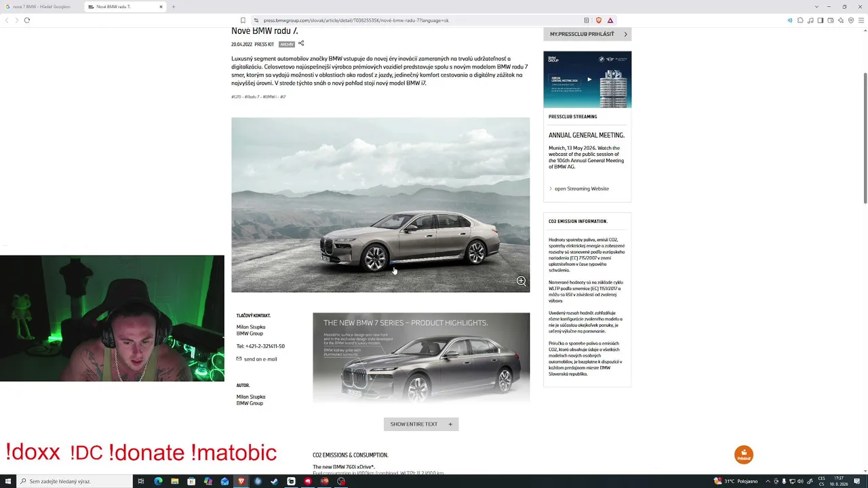This screenshot has height=488, width=868.
Task: Select the 'Nové BMW radu 7.' tab
Action: (125, 7)
